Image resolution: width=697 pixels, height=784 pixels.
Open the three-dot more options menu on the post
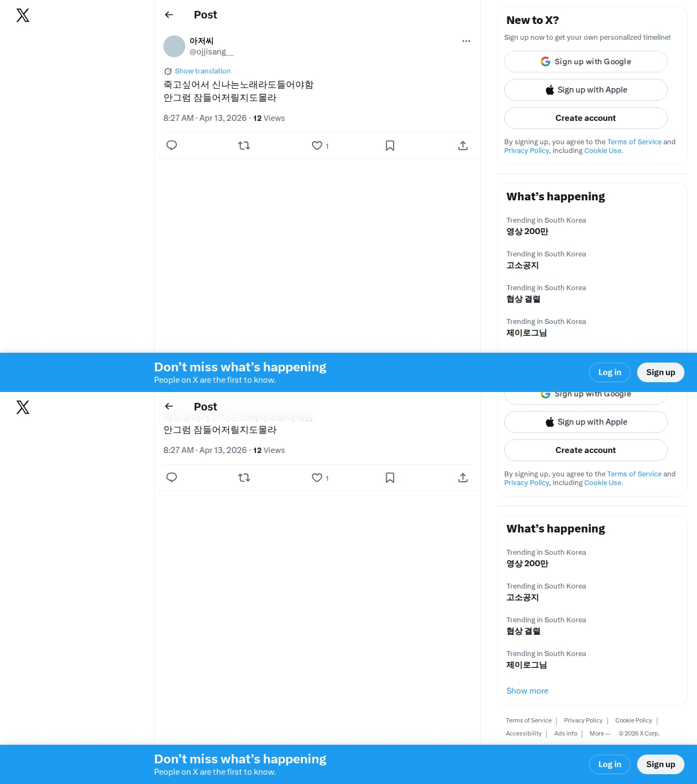pos(466,41)
